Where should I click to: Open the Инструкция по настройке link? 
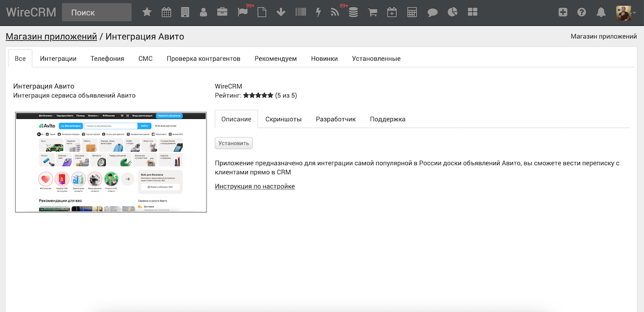point(255,186)
